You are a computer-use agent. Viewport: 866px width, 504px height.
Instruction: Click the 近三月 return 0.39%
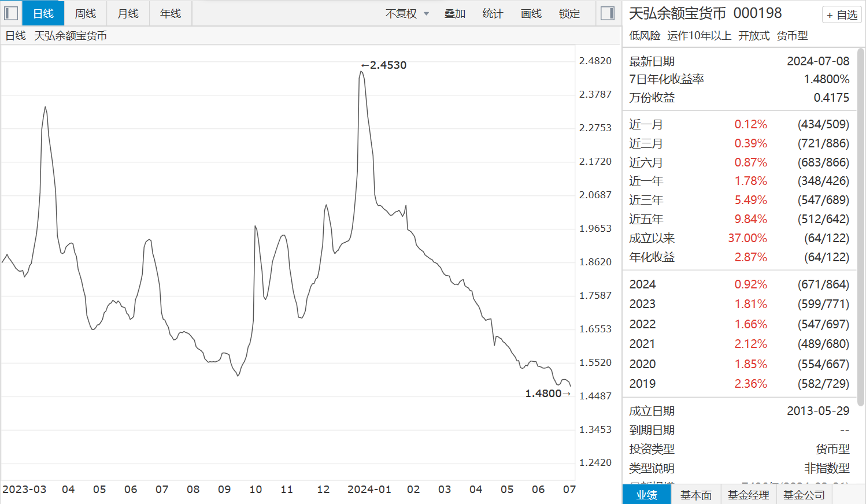click(750, 143)
